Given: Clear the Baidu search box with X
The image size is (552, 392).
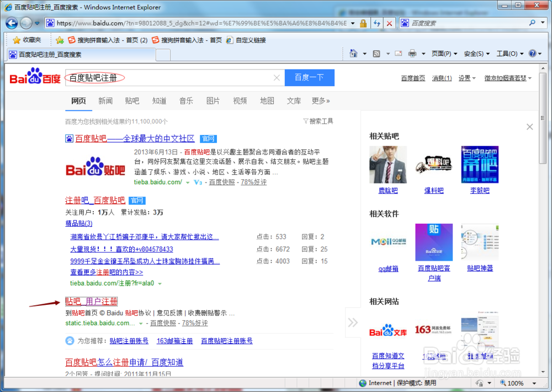Looking at the screenshot, I should [x=277, y=78].
